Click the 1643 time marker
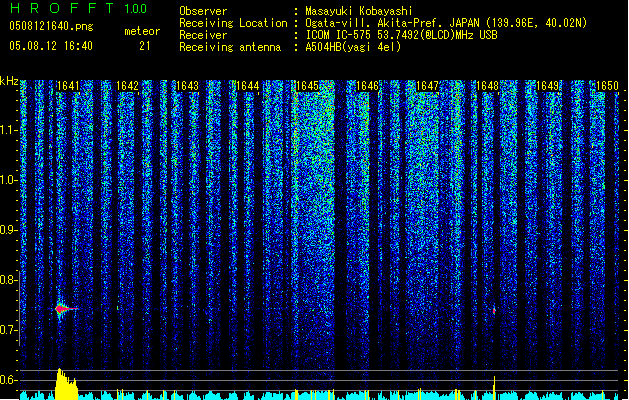Image resolution: width=629 pixels, height=400 pixels. pyautogui.click(x=188, y=86)
